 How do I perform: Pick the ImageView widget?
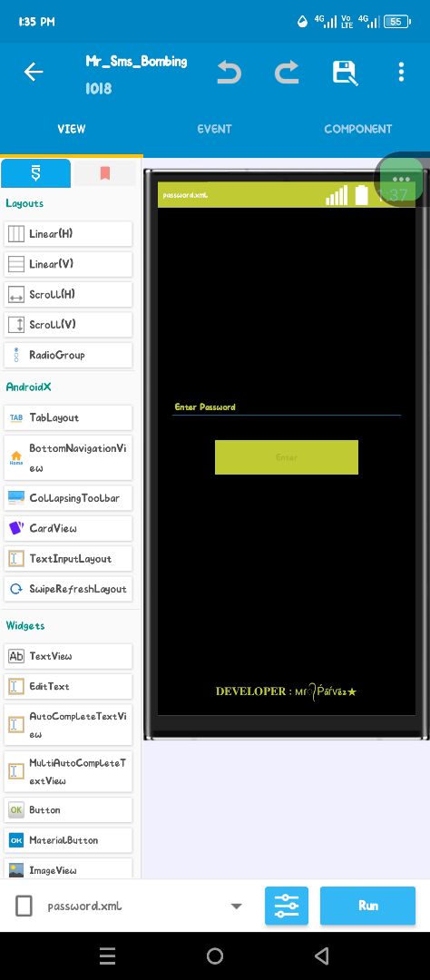[x=68, y=869]
